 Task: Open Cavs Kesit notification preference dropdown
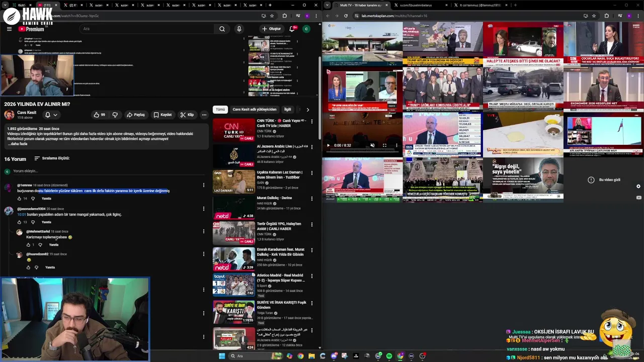(x=51, y=115)
